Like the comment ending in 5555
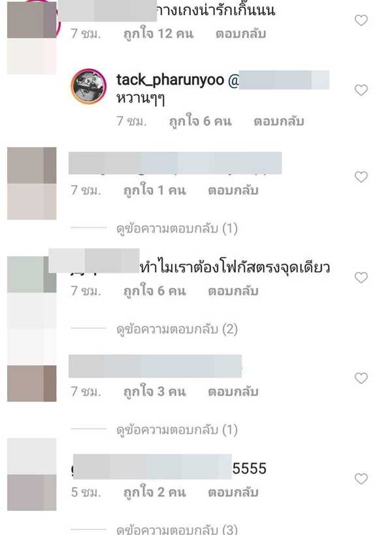The image size is (392, 535). tap(361, 479)
